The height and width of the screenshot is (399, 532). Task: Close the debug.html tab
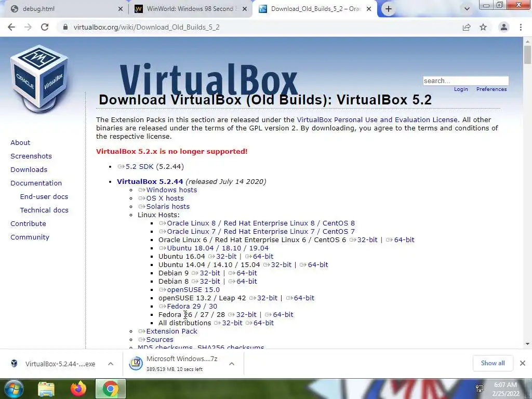pyautogui.click(x=121, y=9)
